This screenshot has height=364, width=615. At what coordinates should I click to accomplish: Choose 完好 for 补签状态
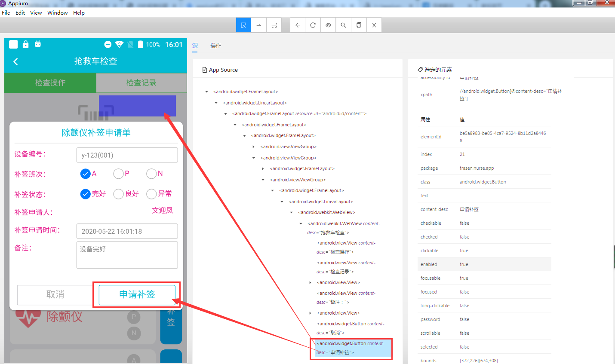pyautogui.click(x=85, y=194)
